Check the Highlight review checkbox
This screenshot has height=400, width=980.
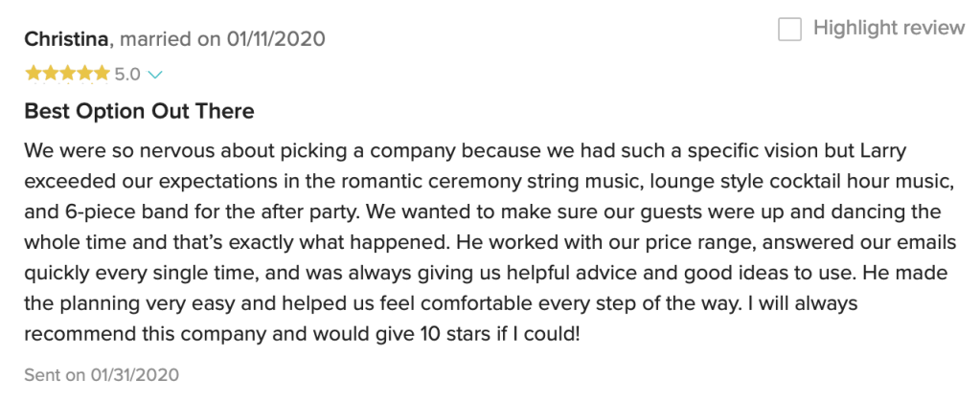pyautogui.click(x=789, y=30)
